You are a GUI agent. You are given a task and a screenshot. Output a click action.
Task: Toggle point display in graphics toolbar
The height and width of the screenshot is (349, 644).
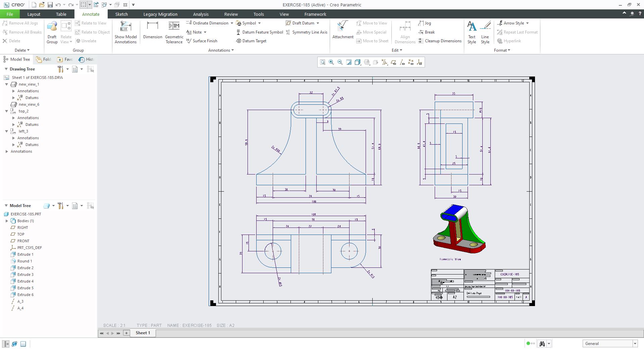click(411, 62)
